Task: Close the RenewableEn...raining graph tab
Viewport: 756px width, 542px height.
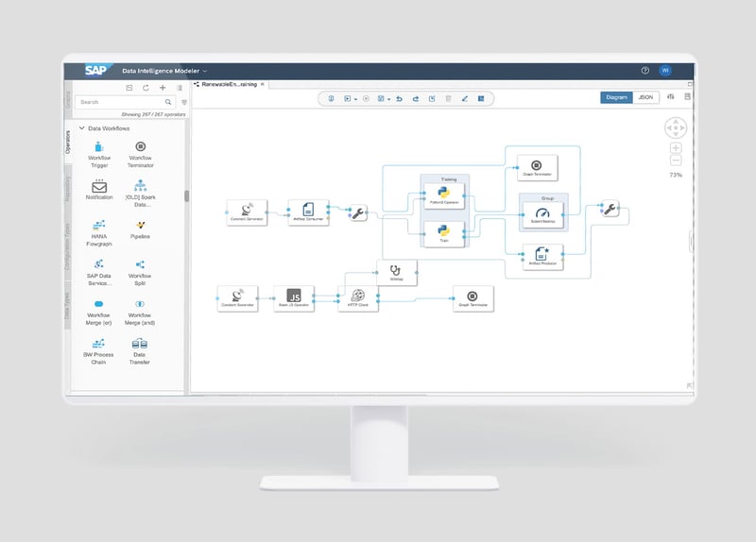Action: [263, 84]
